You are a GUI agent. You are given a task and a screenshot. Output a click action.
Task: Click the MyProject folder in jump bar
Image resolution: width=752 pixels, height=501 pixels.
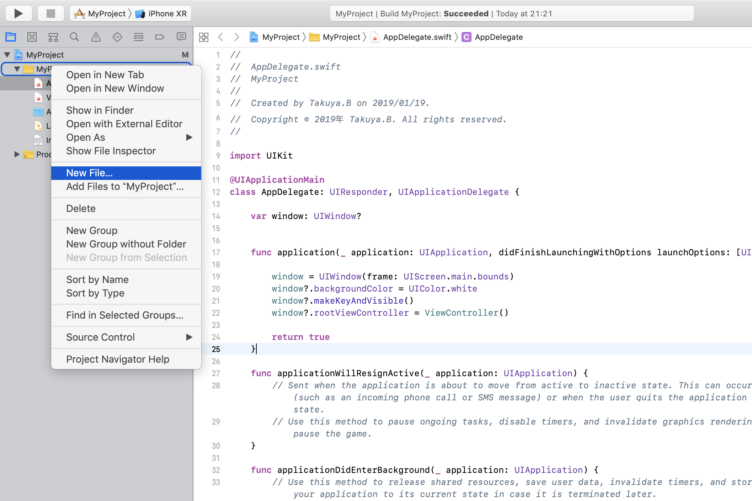pos(335,37)
